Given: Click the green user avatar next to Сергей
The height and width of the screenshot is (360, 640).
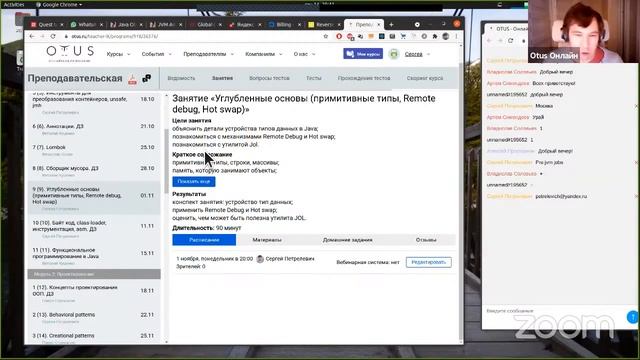Looking at the screenshot, I should 394,54.
